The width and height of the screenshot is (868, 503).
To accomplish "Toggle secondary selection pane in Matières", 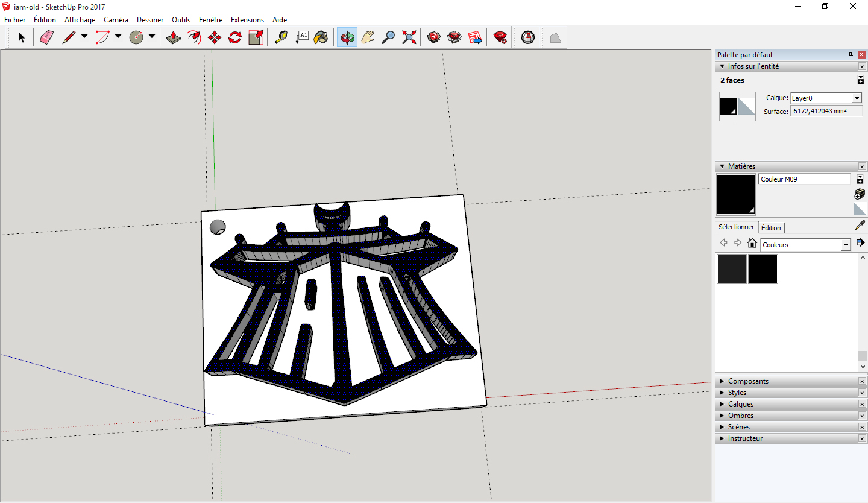I will click(861, 179).
